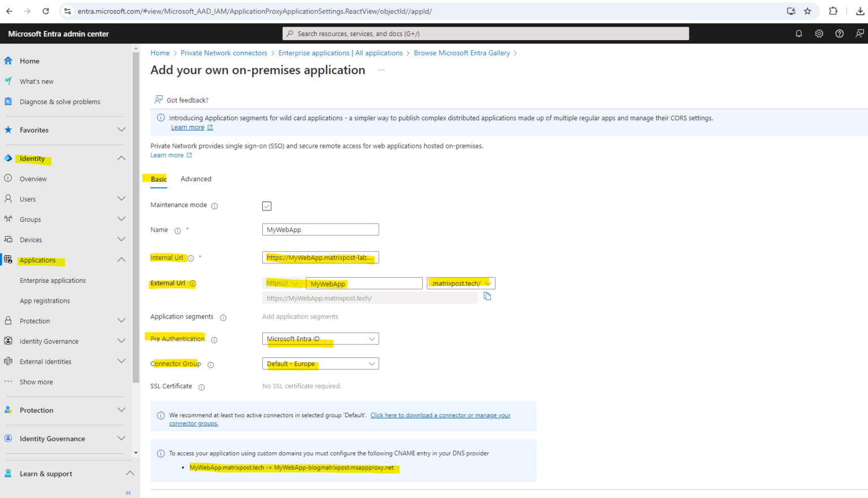Switch to the Advanced tab
Screen dimensions: 868x498
tap(196, 178)
